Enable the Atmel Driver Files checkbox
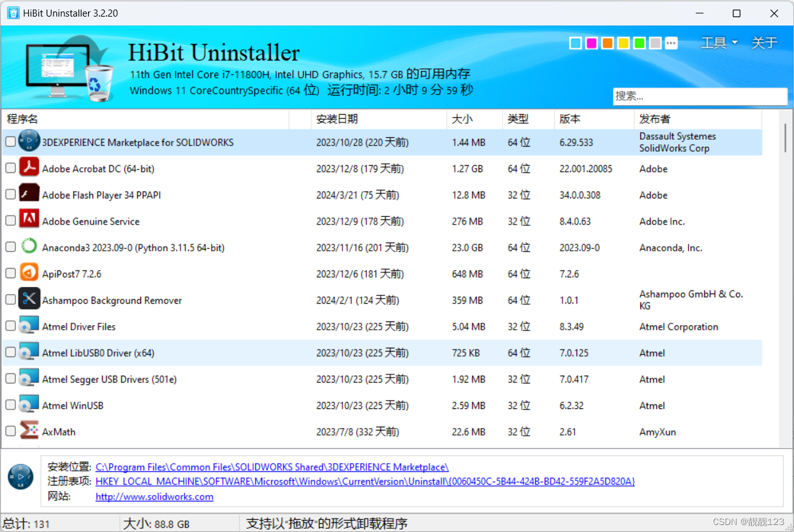The width and height of the screenshot is (794, 532). pos(10,326)
